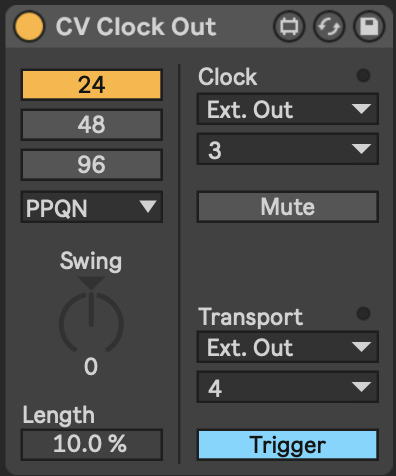Click the Length percentage field
Viewport: 396px width, 476px height.
tap(92, 445)
